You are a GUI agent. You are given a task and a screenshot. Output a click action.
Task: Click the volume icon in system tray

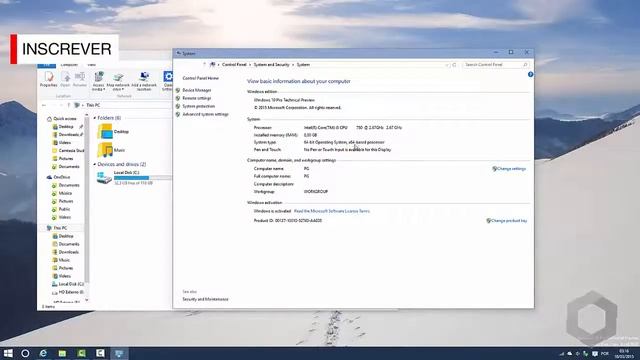[578, 353]
